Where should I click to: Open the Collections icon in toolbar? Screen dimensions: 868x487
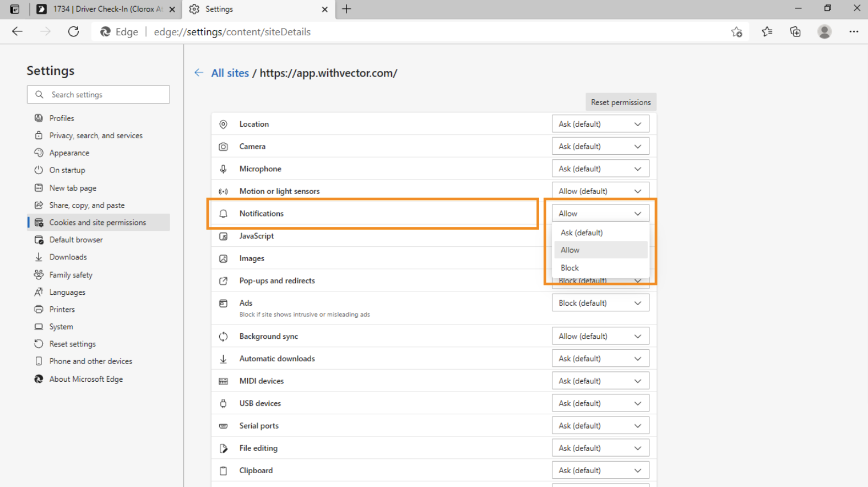tap(795, 32)
